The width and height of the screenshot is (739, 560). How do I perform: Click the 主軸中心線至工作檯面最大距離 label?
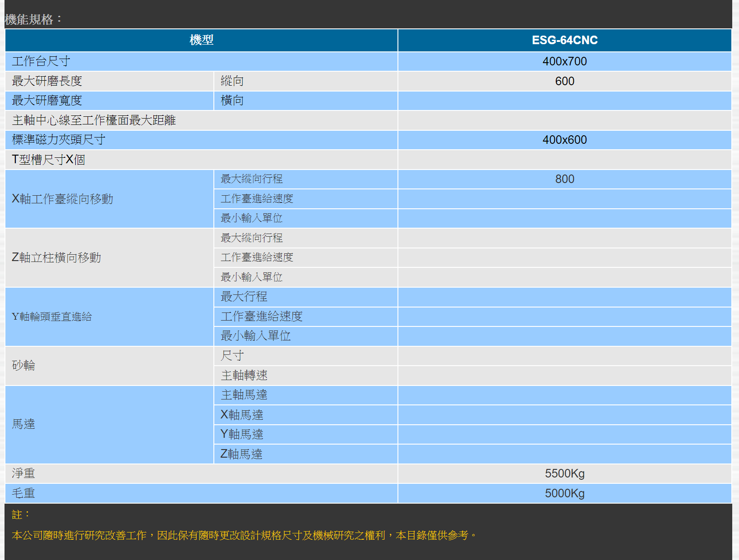click(94, 120)
